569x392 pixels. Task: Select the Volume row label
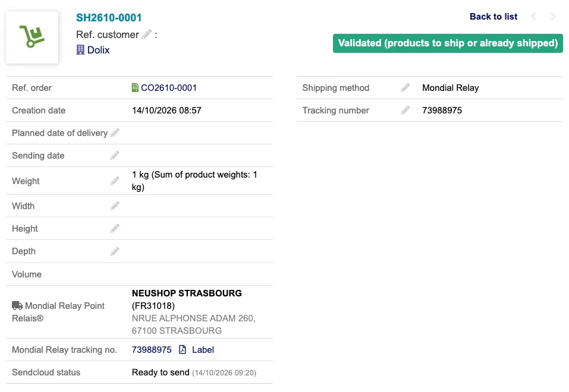tap(27, 274)
